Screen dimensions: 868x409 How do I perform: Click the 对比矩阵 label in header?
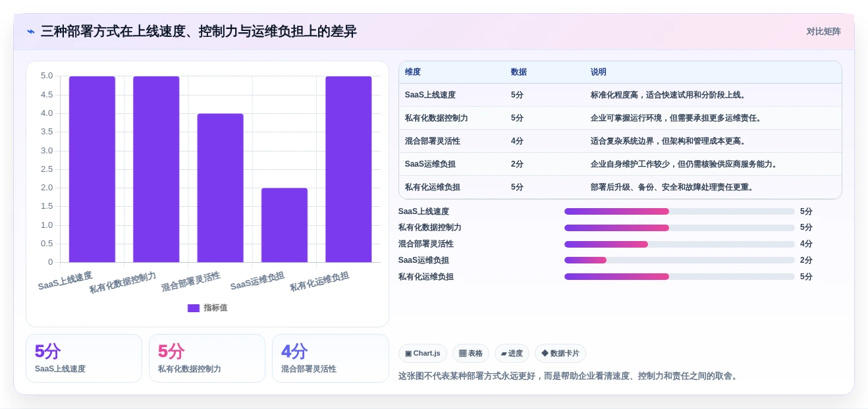coord(823,32)
